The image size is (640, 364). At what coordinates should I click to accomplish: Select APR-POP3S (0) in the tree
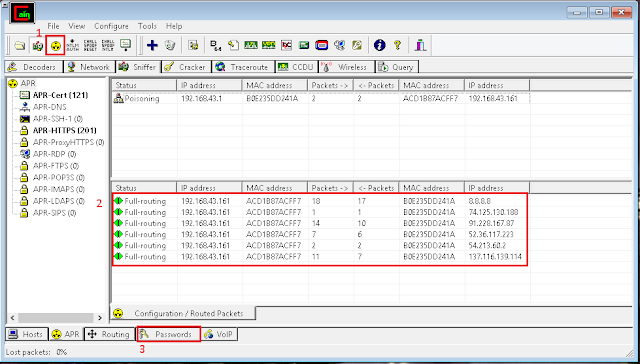click(59, 178)
